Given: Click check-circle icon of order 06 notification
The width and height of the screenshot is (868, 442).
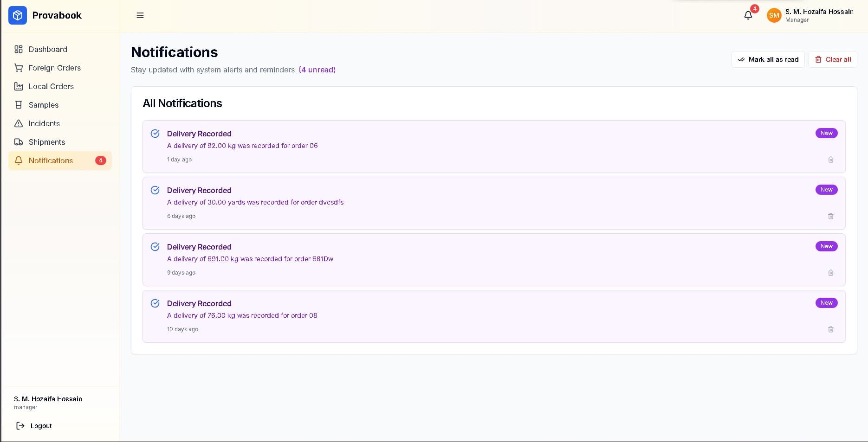Looking at the screenshot, I should (155, 134).
